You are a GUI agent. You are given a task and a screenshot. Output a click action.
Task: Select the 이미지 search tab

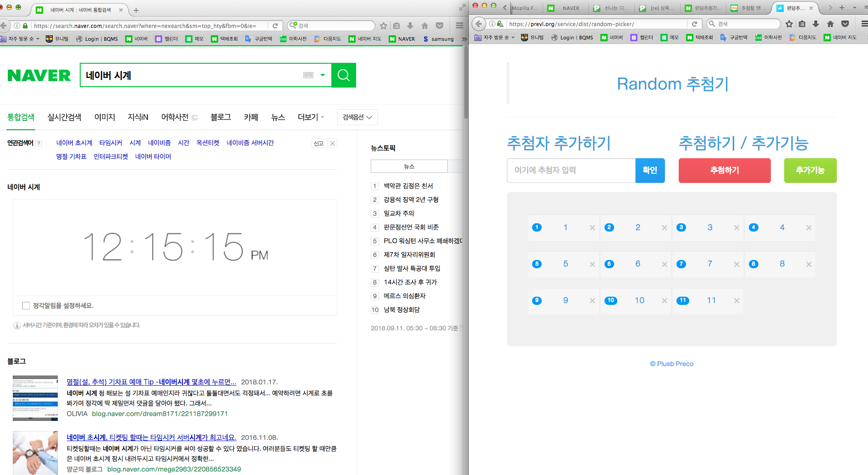(104, 117)
